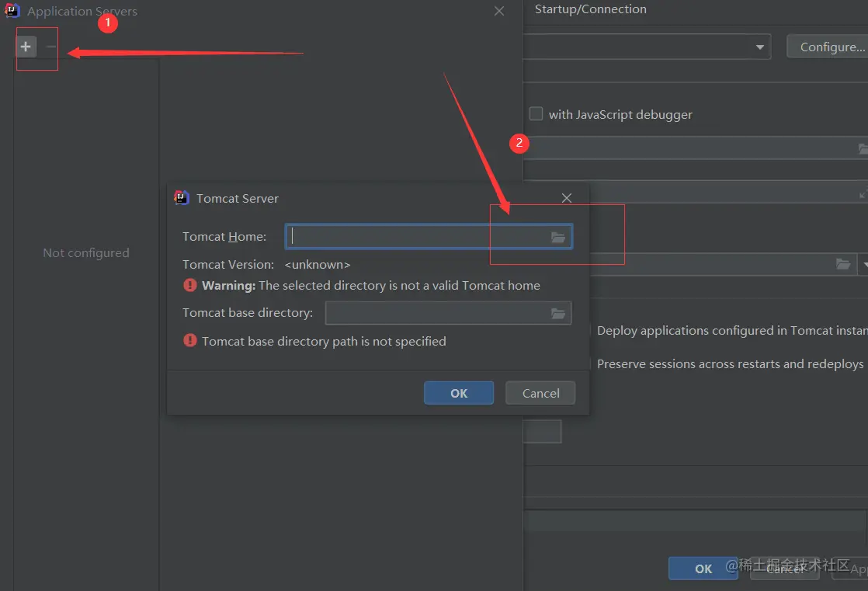This screenshot has height=591, width=868.
Task: Click the remove server minus icon
Action: [x=50, y=47]
